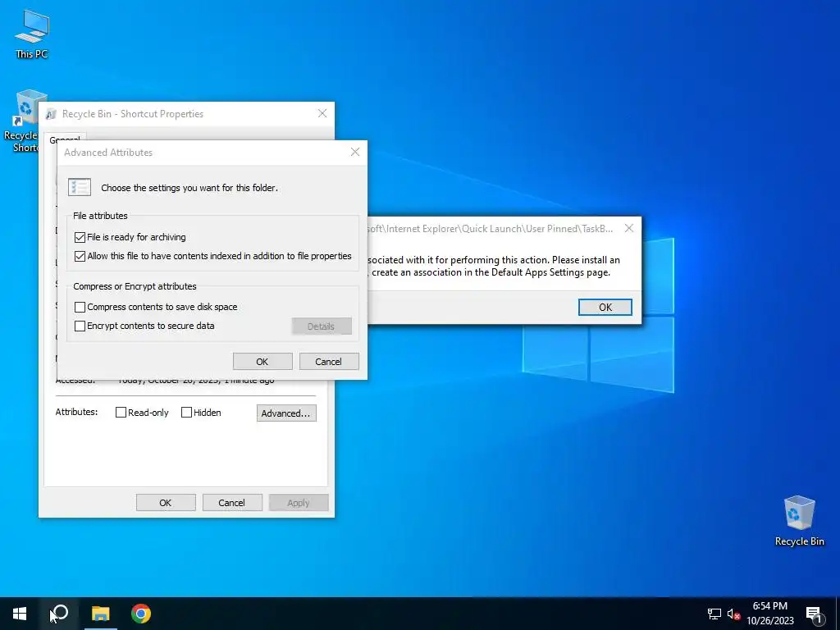840x630 pixels.
Task: Click the 'Compress or Encrypt attributes' label
Action: tap(135, 286)
